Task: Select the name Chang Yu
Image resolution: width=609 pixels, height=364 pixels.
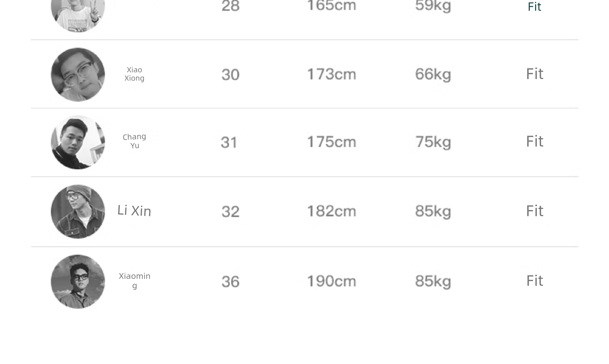Action: coord(135,141)
